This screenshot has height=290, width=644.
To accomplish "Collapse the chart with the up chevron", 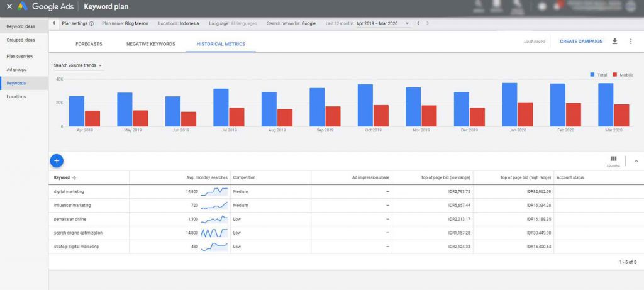I will (636, 161).
